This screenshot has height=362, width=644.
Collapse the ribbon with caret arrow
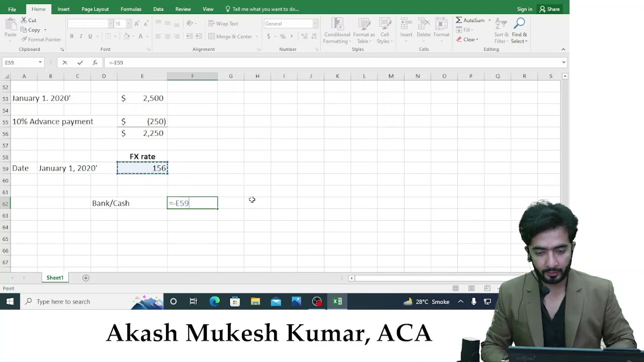tap(563, 49)
